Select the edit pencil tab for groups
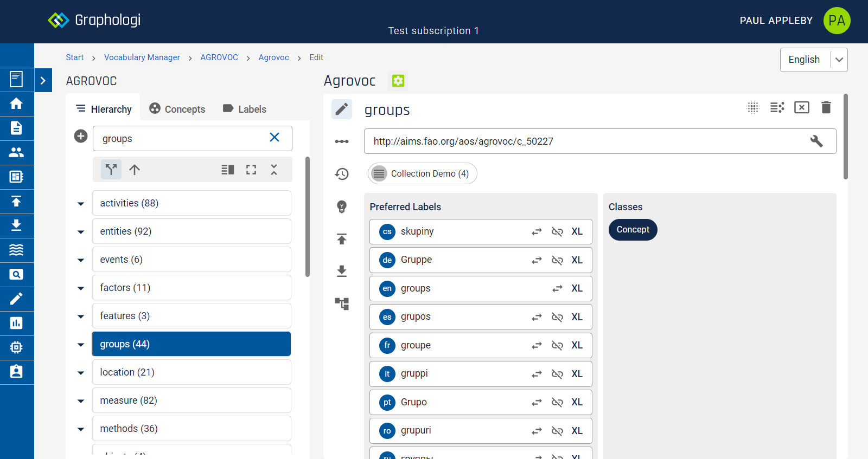This screenshot has height=459, width=868. pos(342,109)
